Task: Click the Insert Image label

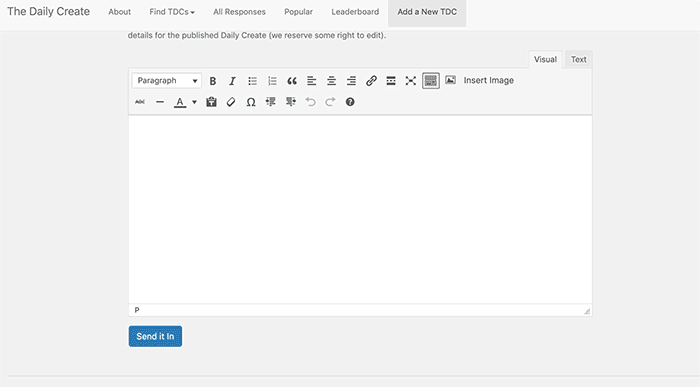Action: pyautogui.click(x=488, y=80)
